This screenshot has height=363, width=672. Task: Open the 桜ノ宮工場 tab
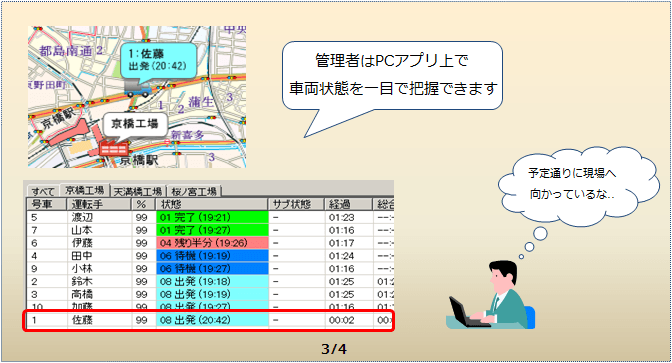(x=194, y=191)
